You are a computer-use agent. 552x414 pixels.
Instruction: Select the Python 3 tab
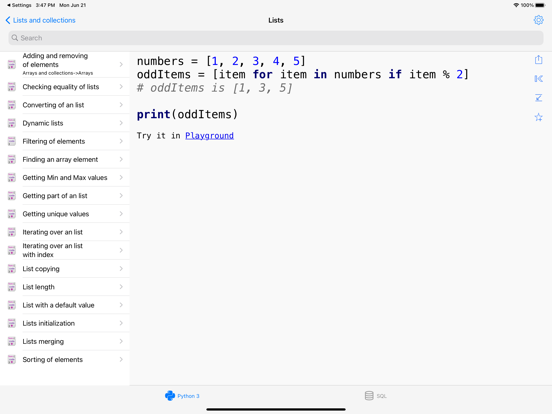click(x=182, y=396)
